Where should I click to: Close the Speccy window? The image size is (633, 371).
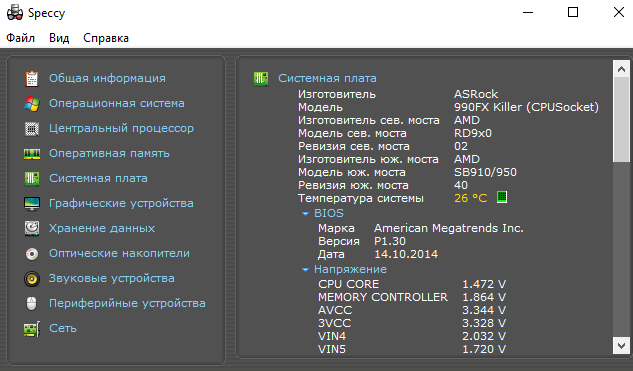[x=618, y=12]
